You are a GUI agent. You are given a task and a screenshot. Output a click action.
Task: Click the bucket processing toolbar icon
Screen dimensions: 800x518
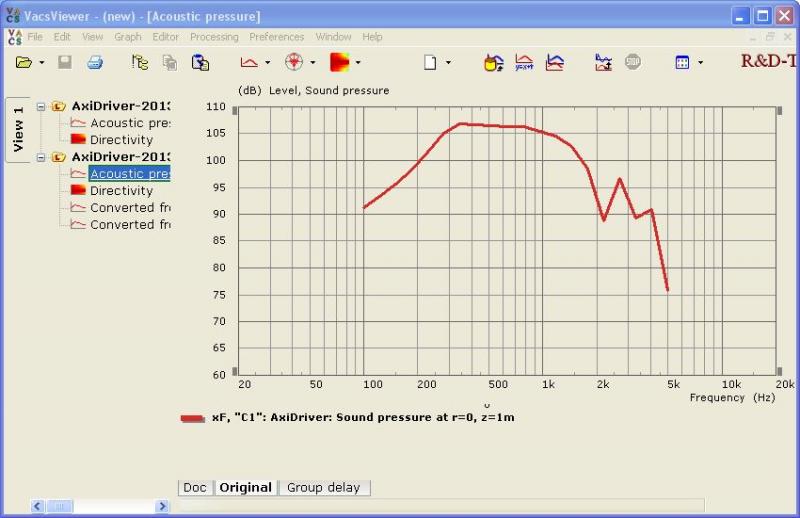pos(493,62)
